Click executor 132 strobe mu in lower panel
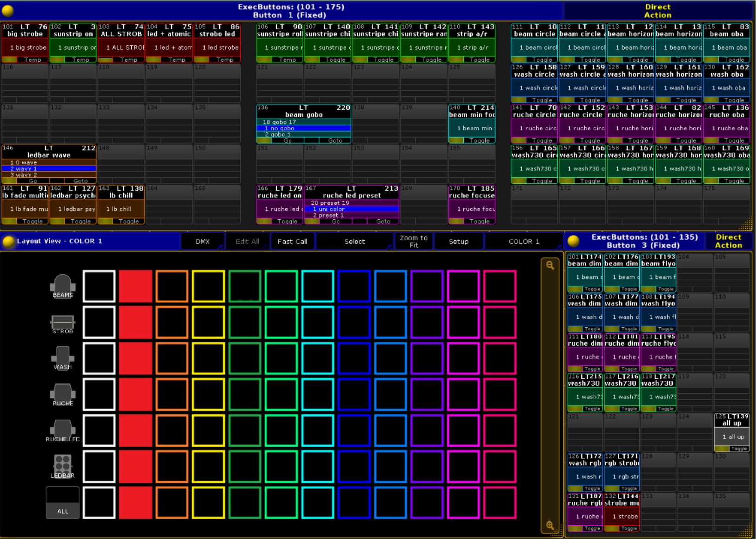Viewport: 756px width, 539px height. [622, 512]
